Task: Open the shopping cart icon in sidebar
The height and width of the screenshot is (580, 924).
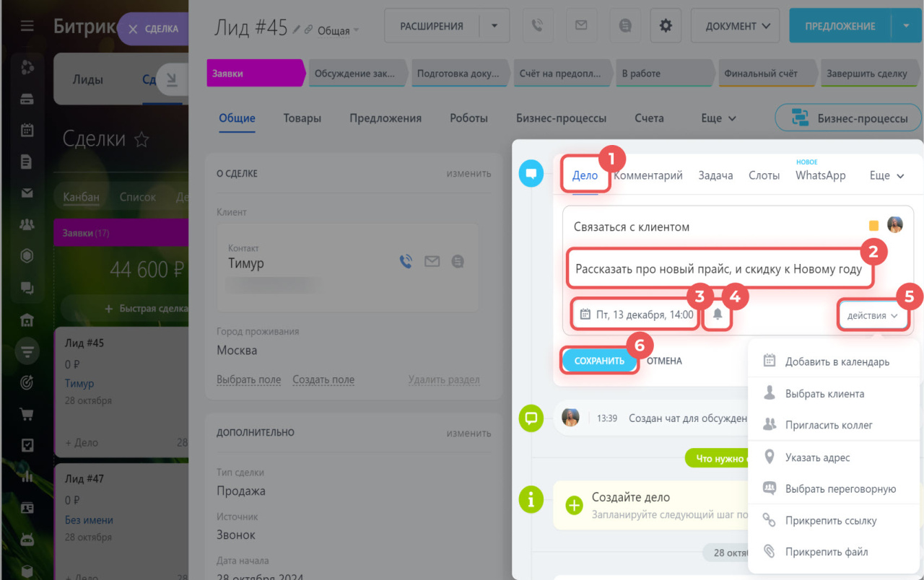Action: (27, 414)
